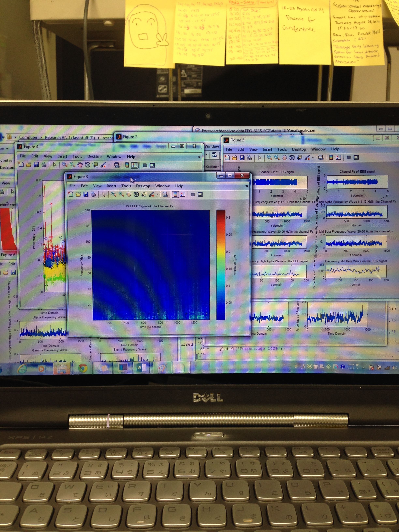Click the colorbar in Figure 3 plot
This screenshot has height=532, width=399.
tap(221, 265)
